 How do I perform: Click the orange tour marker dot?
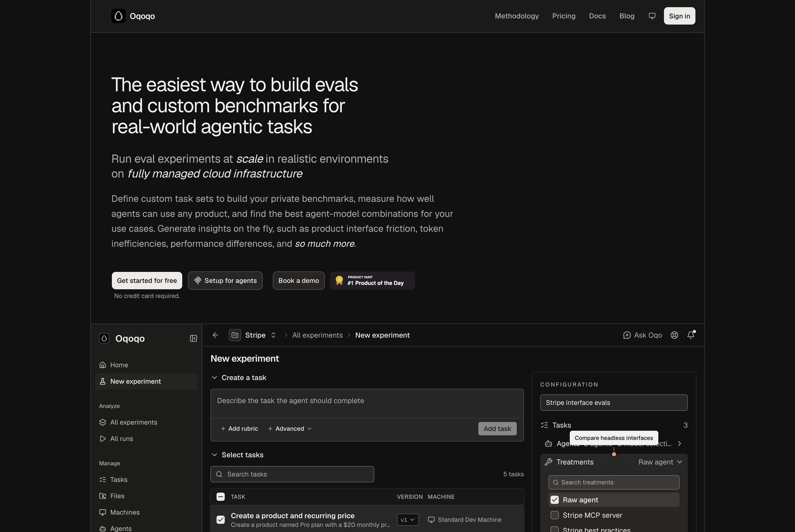click(614, 454)
